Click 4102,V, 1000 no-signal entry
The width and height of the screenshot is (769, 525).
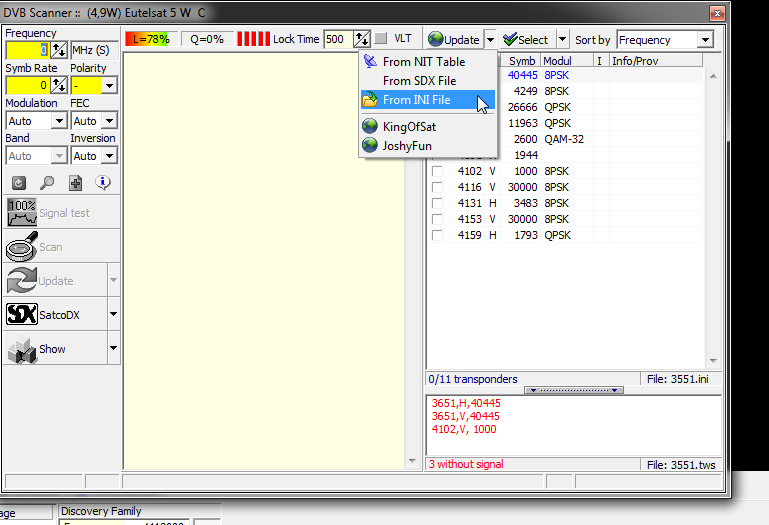coord(464,429)
